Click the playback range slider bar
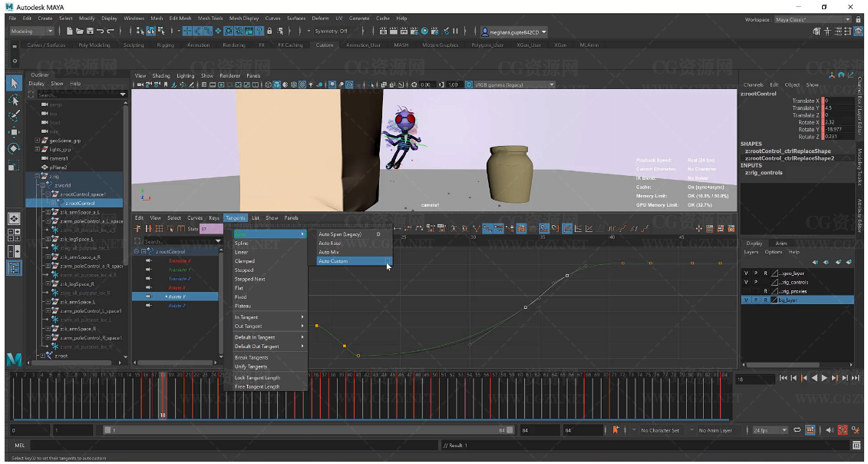Image resolution: width=868 pixels, height=464 pixels. [307, 430]
